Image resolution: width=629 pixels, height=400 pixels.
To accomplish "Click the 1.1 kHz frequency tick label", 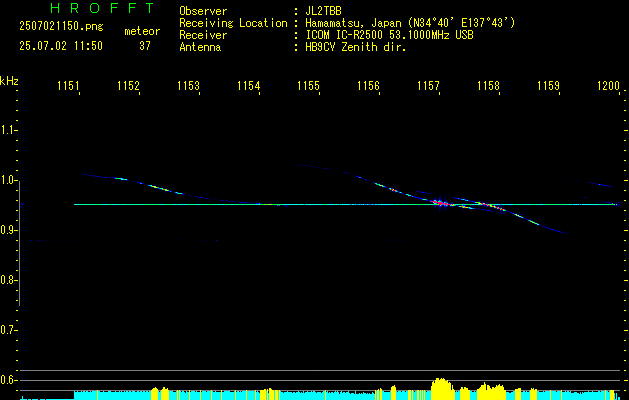I will [9, 130].
